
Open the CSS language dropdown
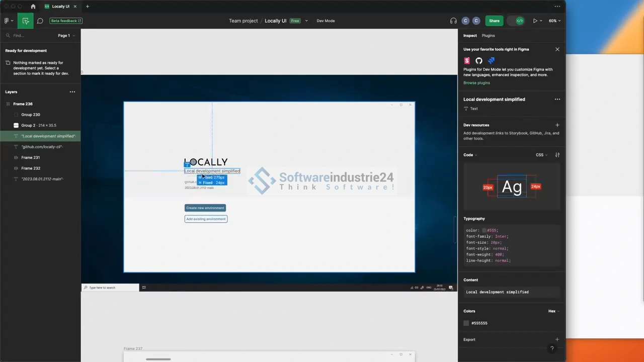[x=541, y=155]
